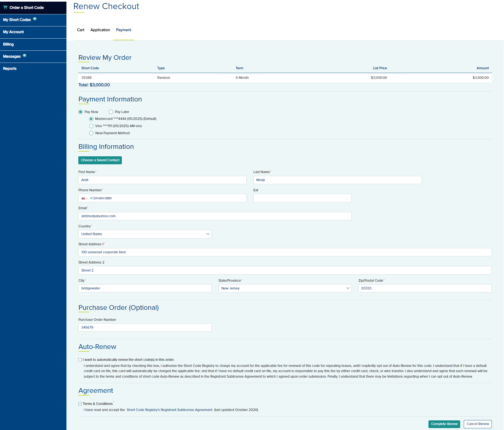
Task: Go to the Application tab
Action: (100, 30)
